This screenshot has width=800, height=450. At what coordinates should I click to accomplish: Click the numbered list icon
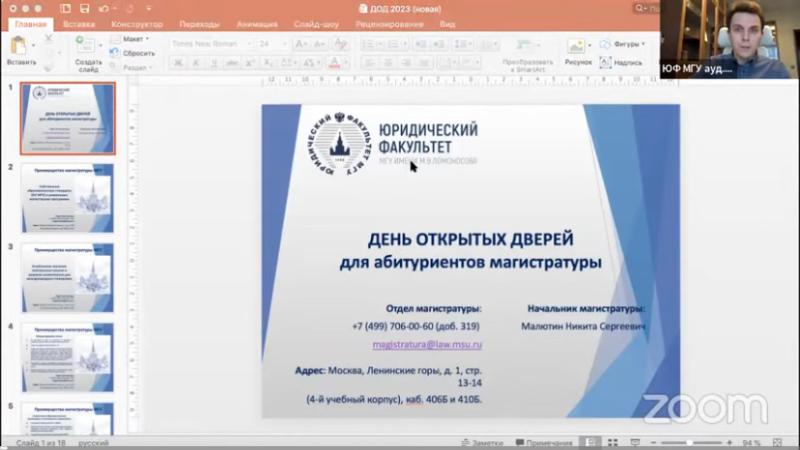(393, 44)
